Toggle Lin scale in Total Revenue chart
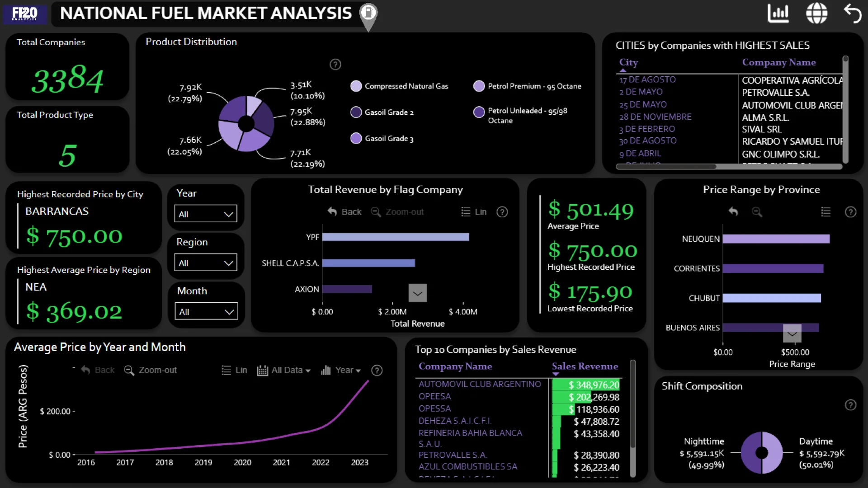 (x=474, y=212)
